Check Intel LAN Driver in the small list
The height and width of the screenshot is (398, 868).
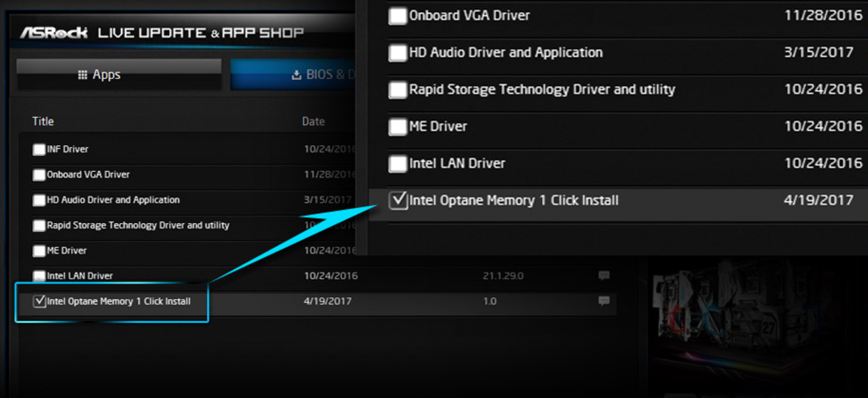[x=39, y=276]
